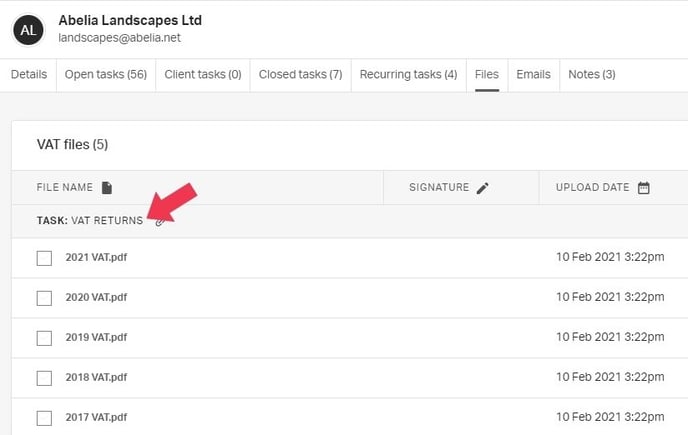
Task: Check the box next to 2019 VAT.pdf
Action: click(44, 338)
